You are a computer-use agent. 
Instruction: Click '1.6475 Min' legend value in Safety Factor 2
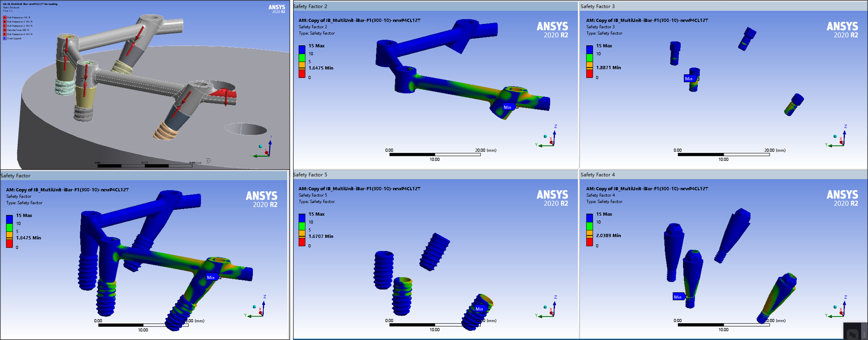[x=321, y=68]
